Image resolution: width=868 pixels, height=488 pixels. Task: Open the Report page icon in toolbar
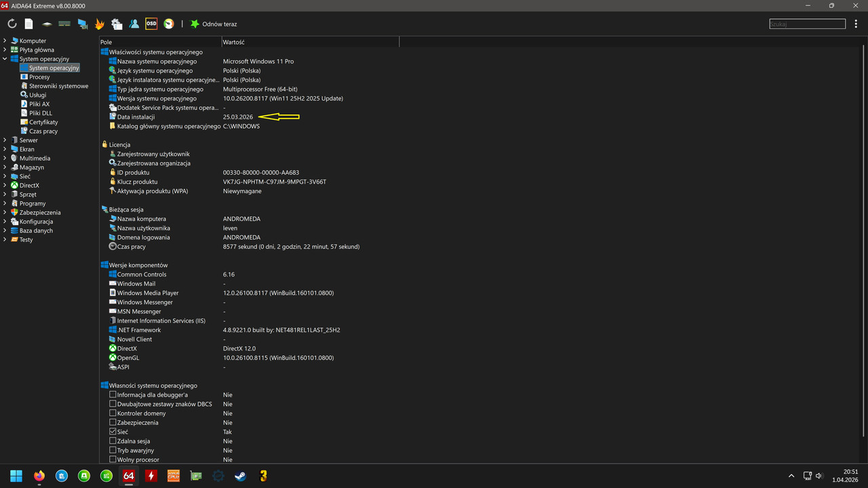pos(28,24)
